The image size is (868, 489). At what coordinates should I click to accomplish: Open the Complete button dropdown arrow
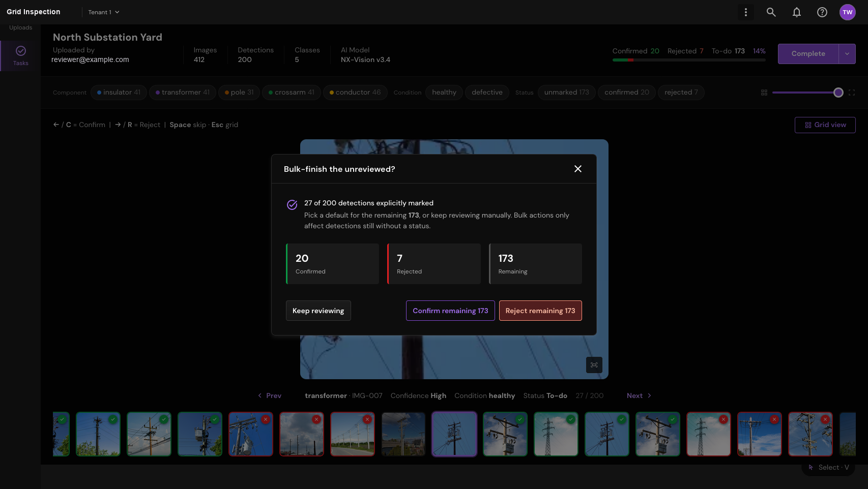(847, 54)
